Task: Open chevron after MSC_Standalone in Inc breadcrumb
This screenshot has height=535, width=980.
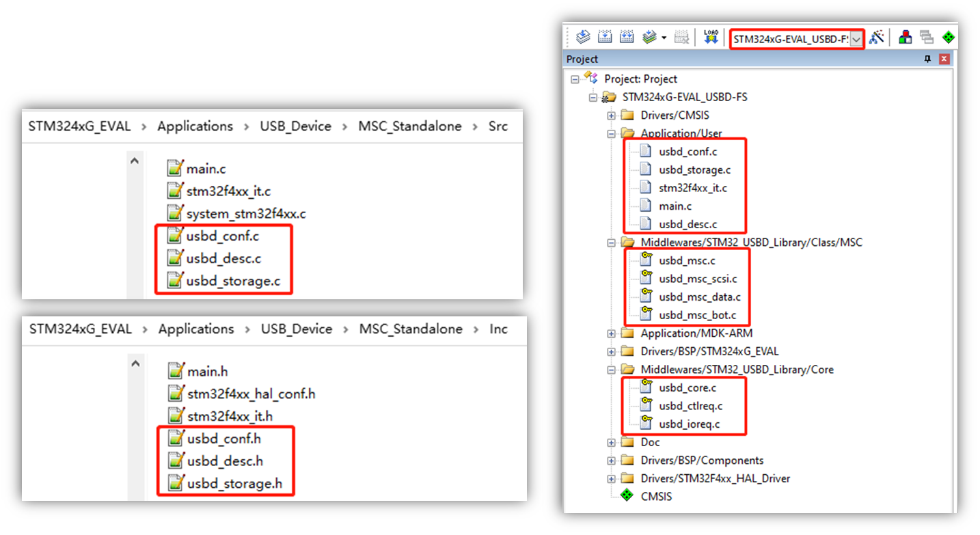Action: (476, 329)
